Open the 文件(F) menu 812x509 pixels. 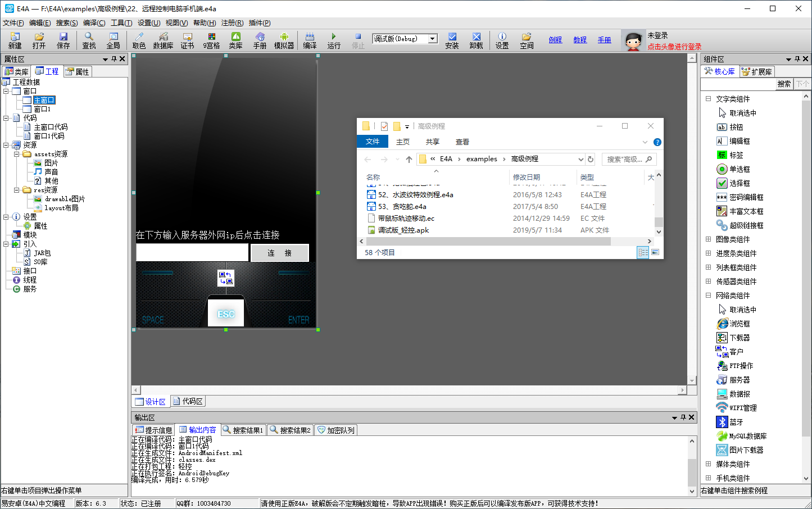point(13,23)
